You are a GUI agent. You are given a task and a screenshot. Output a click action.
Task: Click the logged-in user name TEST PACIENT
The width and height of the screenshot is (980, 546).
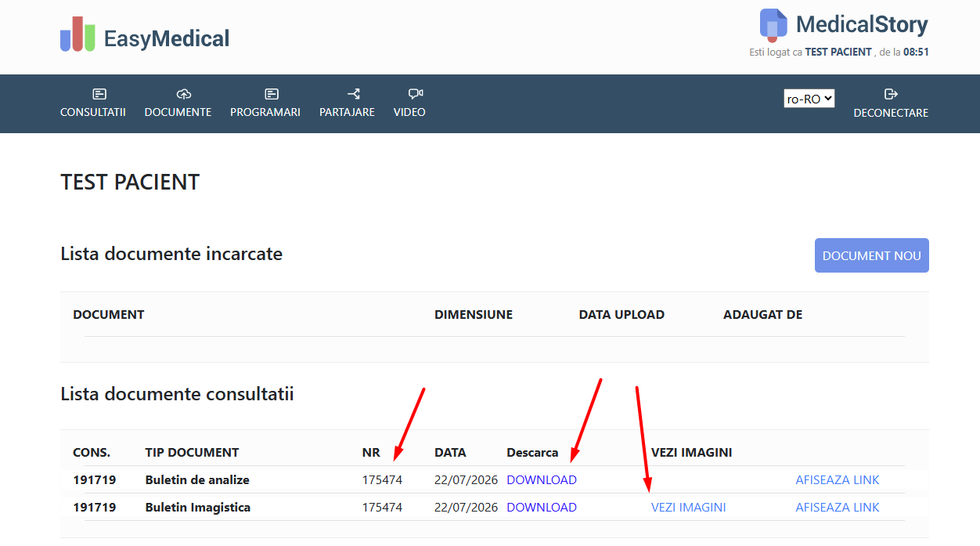[838, 52]
